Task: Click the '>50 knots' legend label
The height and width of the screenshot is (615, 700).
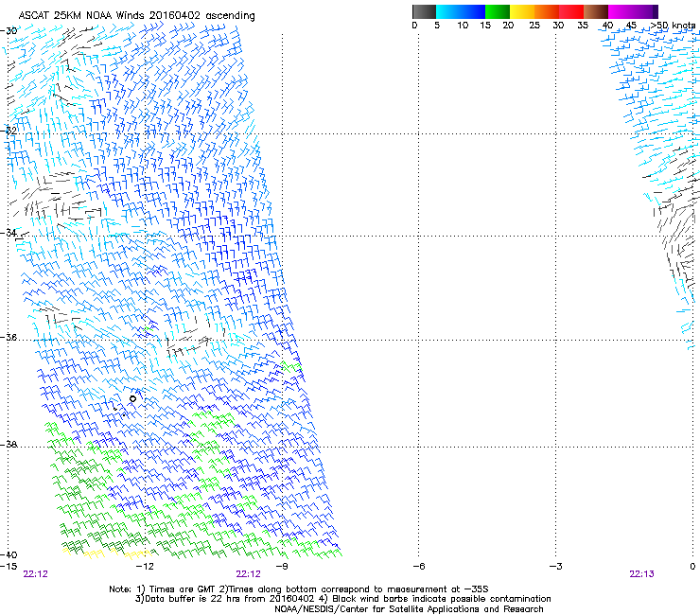Action: click(x=673, y=26)
